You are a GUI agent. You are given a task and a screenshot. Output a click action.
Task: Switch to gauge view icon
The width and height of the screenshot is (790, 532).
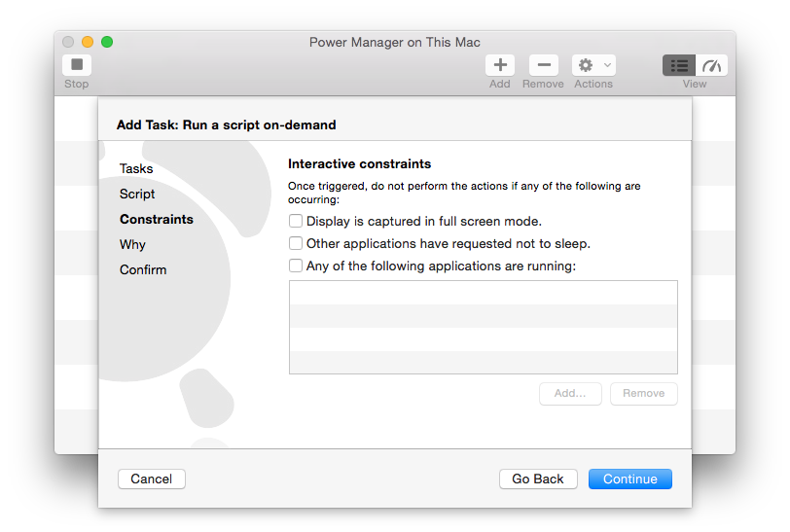pos(711,65)
